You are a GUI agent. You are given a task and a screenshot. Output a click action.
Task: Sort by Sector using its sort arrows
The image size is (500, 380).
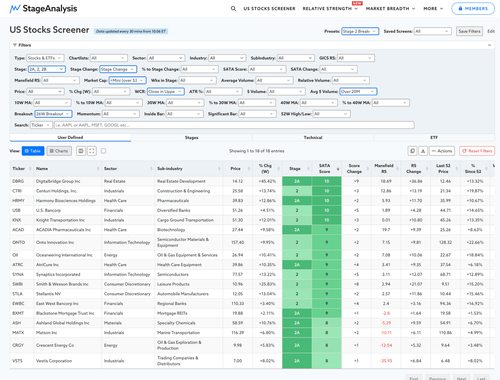(151, 169)
